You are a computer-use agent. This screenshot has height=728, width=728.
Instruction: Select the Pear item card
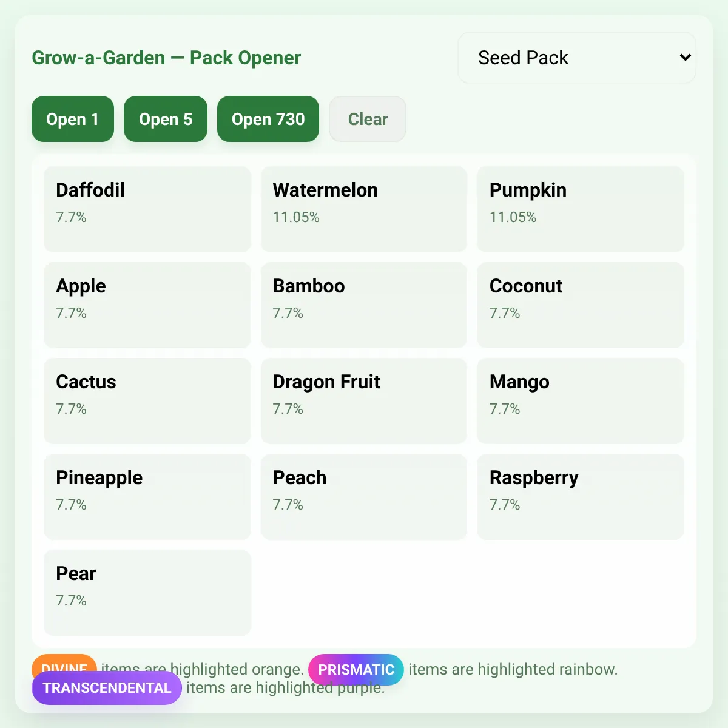tap(147, 593)
